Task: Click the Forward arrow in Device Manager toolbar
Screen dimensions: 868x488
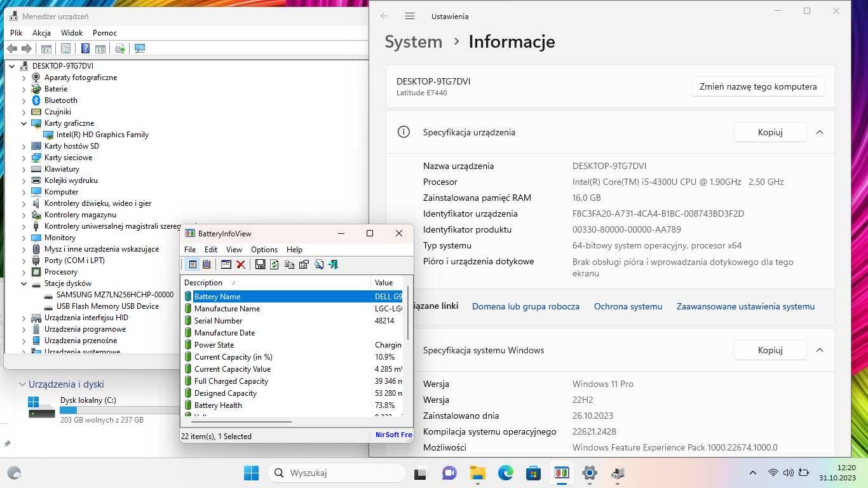Action: point(27,48)
